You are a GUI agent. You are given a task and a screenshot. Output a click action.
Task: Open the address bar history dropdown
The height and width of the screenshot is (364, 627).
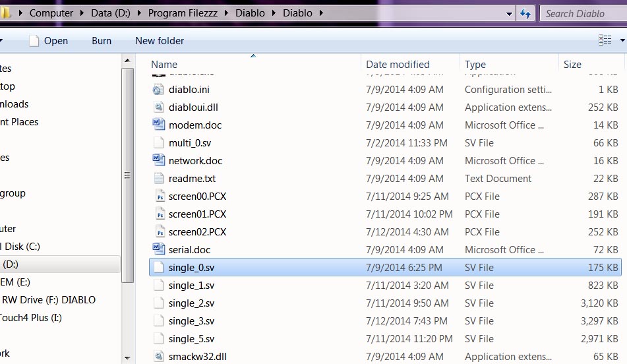(x=509, y=14)
